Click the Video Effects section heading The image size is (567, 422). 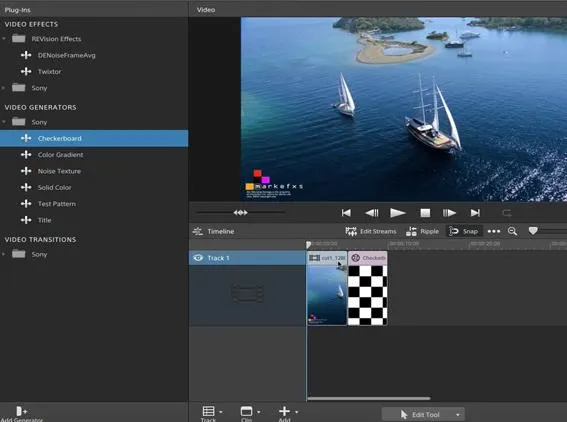(31, 24)
